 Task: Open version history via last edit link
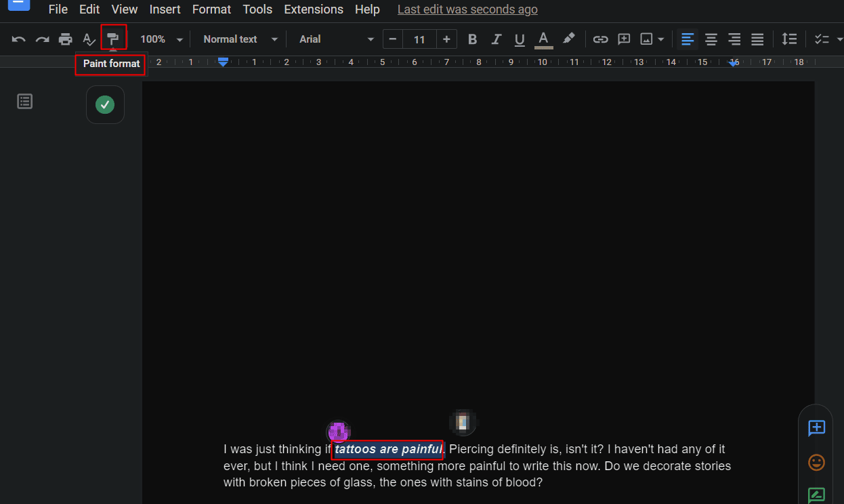(x=467, y=9)
